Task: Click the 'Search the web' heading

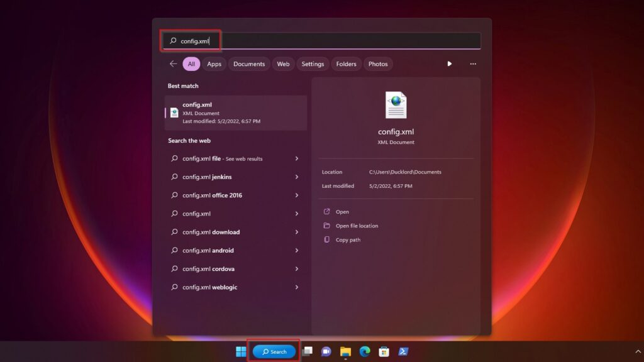Action: point(189,140)
